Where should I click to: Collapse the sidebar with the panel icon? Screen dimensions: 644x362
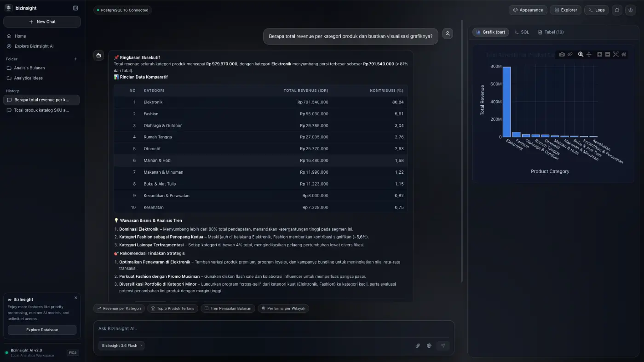tap(75, 8)
